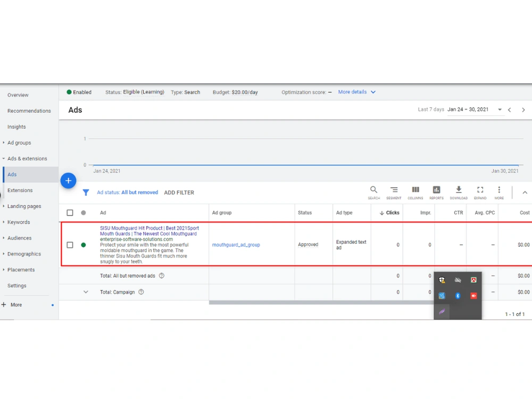The width and height of the screenshot is (532, 399).
Task: Click More at bottom of sidebar
Action: click(16, 305)
